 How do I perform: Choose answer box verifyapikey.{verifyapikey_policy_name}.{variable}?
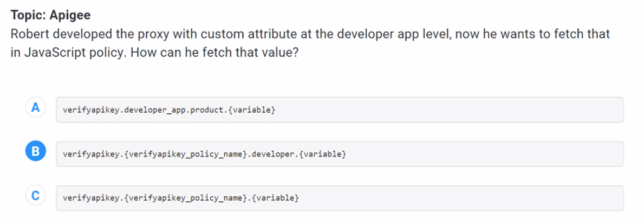340,198
